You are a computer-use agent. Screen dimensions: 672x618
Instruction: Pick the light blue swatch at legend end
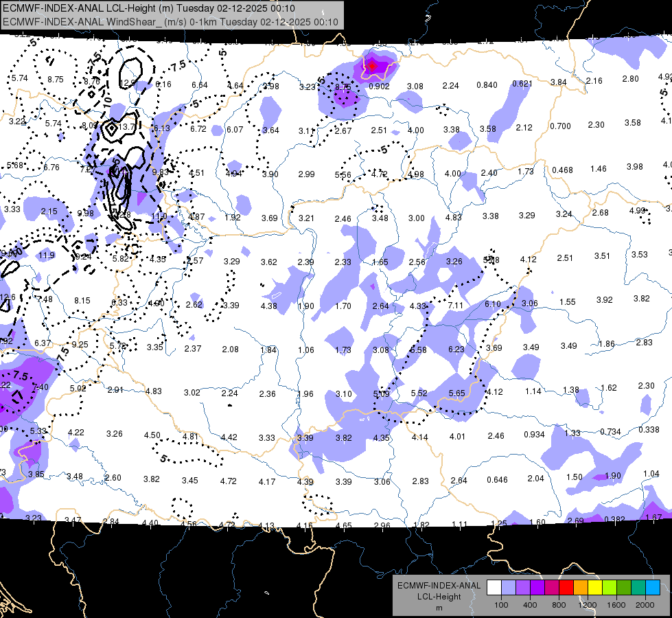pos(653,588)
